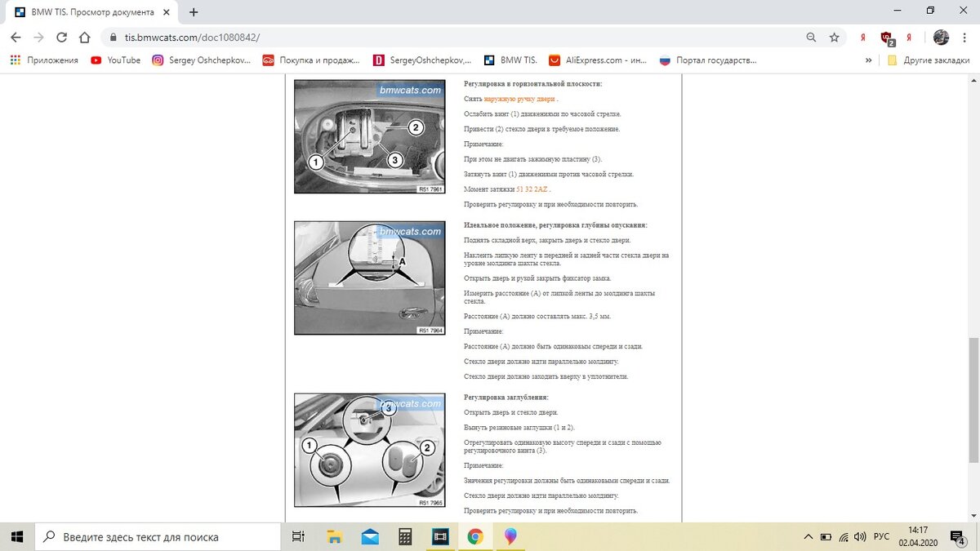Open the Покупка и продаж... bookmark
The image size is (980, 551).
pyautogui.click(x=311, y=60)
